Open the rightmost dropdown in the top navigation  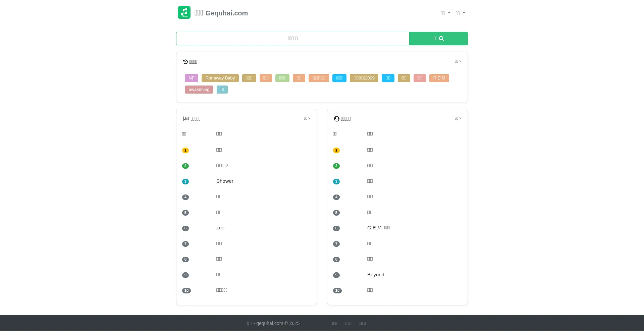pos(460,13)
